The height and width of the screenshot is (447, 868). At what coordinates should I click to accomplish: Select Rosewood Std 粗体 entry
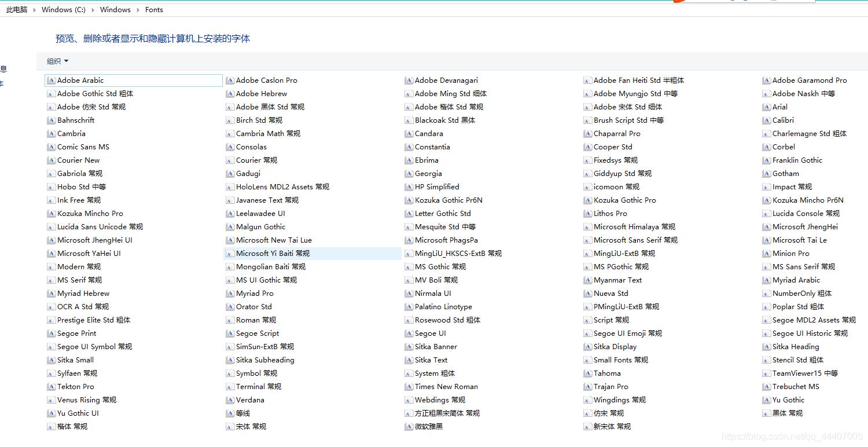[447, 320]
